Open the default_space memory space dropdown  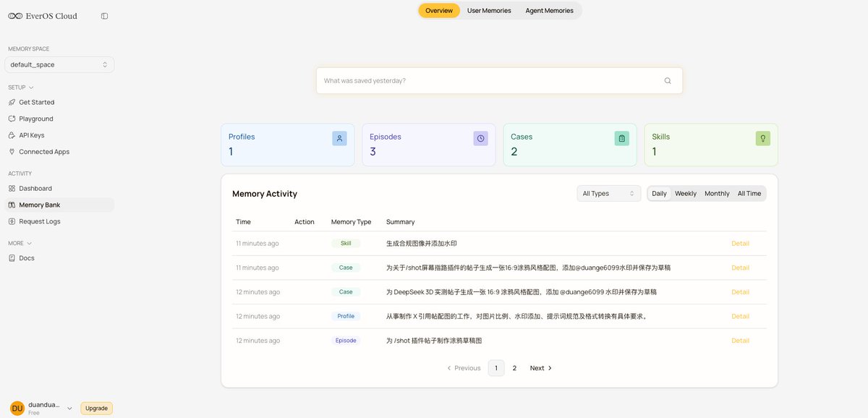59,65
